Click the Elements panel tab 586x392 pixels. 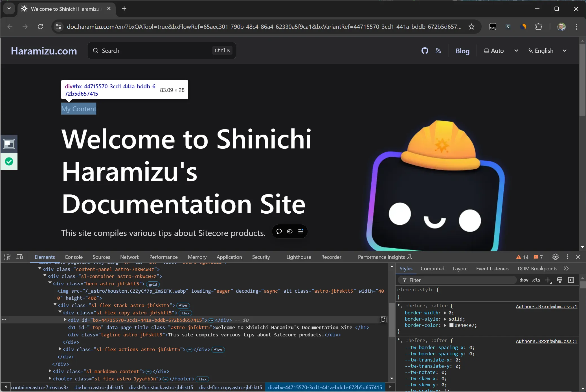tap(45, 257)
